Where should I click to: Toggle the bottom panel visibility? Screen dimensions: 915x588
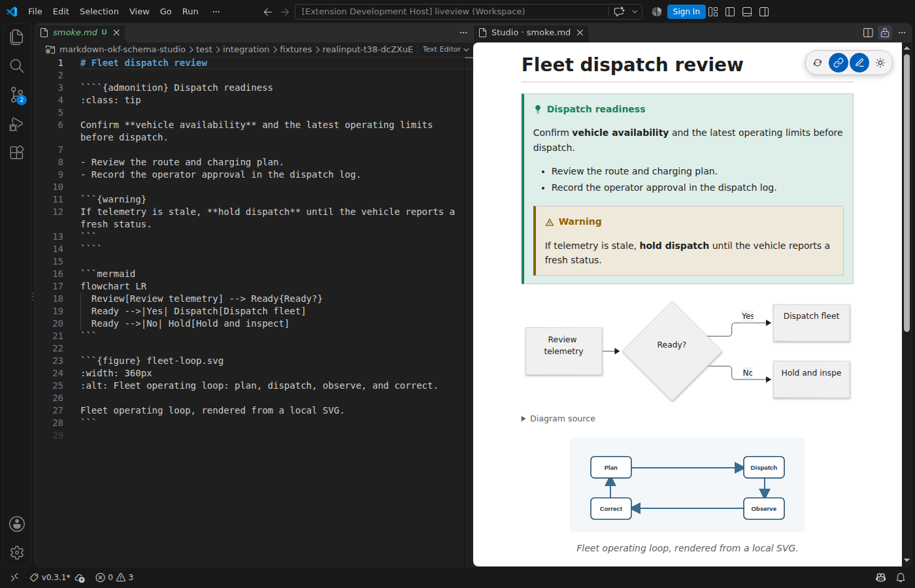point(747,12)
